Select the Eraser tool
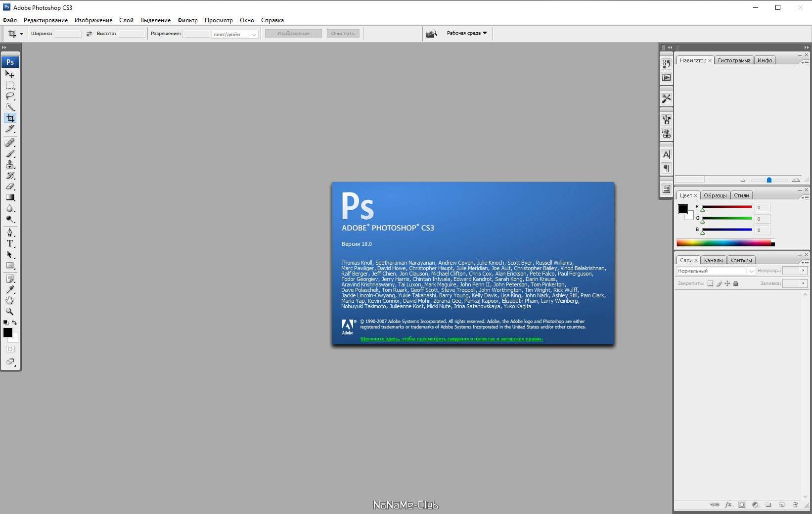 [x=10, y=186]
